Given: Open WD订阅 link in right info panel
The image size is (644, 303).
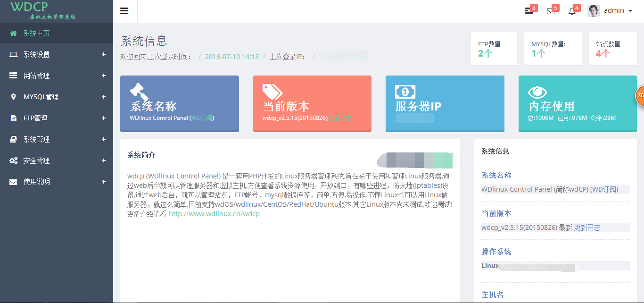Looking at the screenshot, I should 604,189.
